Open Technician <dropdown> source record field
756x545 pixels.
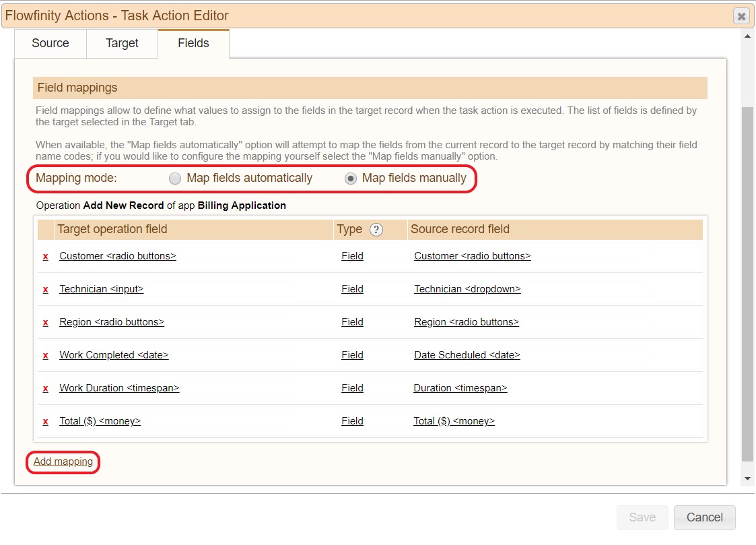(x=467, y=289)
